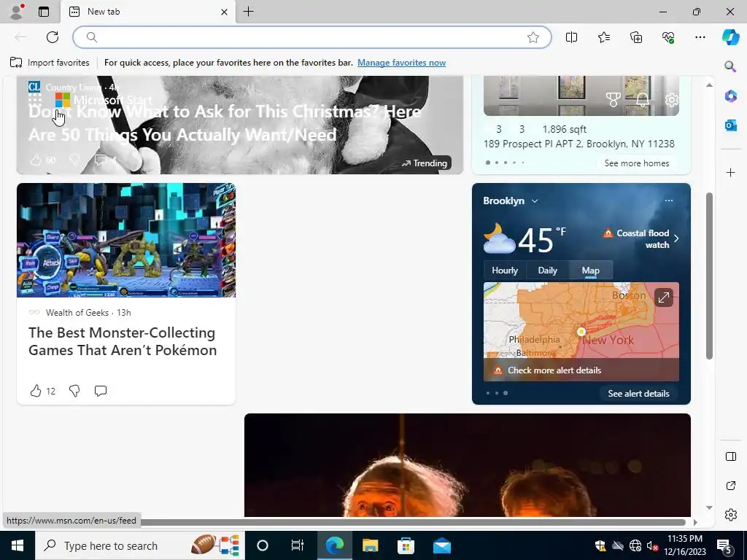Image resolution: width=747 pixels, height=560 pixels.
Task: Open Best Monster-Collecting Games article
Action: [x=123, y=341]
